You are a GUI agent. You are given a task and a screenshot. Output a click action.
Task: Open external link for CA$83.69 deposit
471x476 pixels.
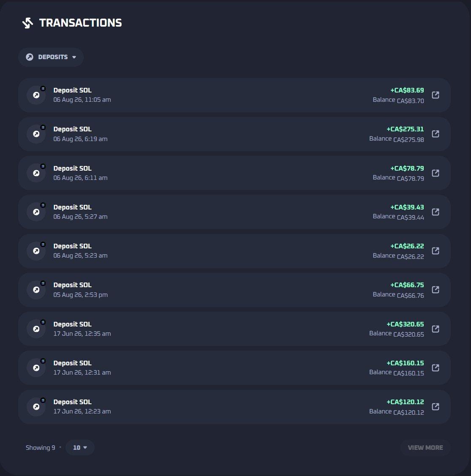click(x=436, y=95)
